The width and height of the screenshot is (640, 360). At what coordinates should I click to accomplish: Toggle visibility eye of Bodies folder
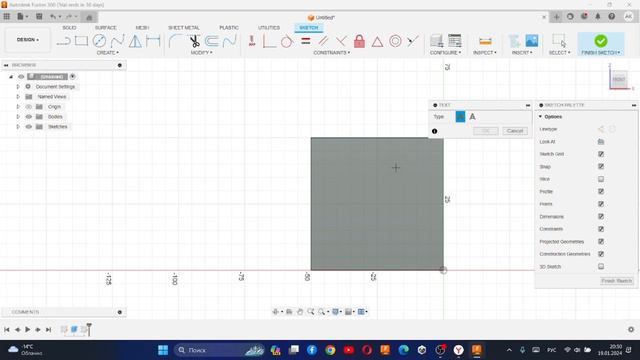coord(29,117)
